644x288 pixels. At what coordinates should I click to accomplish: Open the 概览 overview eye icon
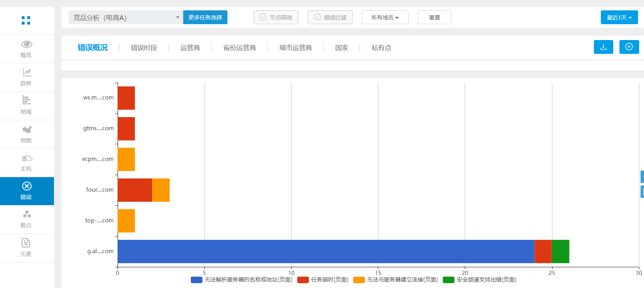[x=27, y=45]
